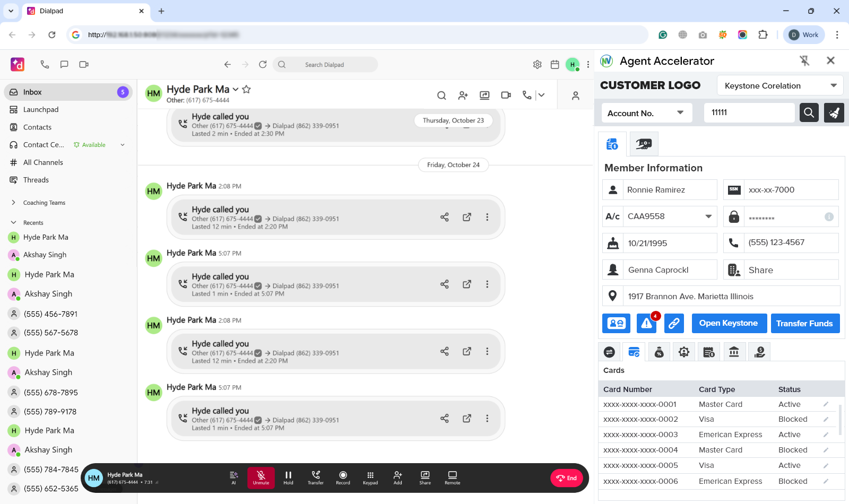Viewport: 849px width, 504px height.
Task: Click the rocket launch button beside search
Action: pyautogui.click(x=834, y=112)
